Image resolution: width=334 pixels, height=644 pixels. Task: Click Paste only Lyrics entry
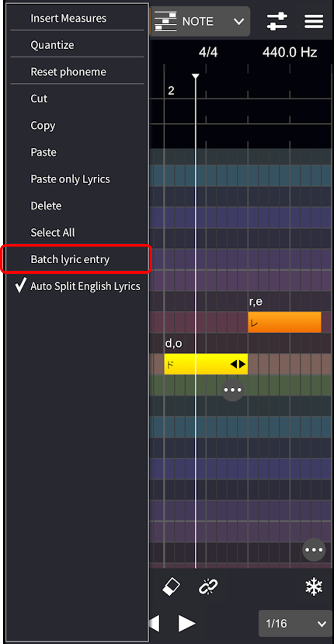[70, 179]
